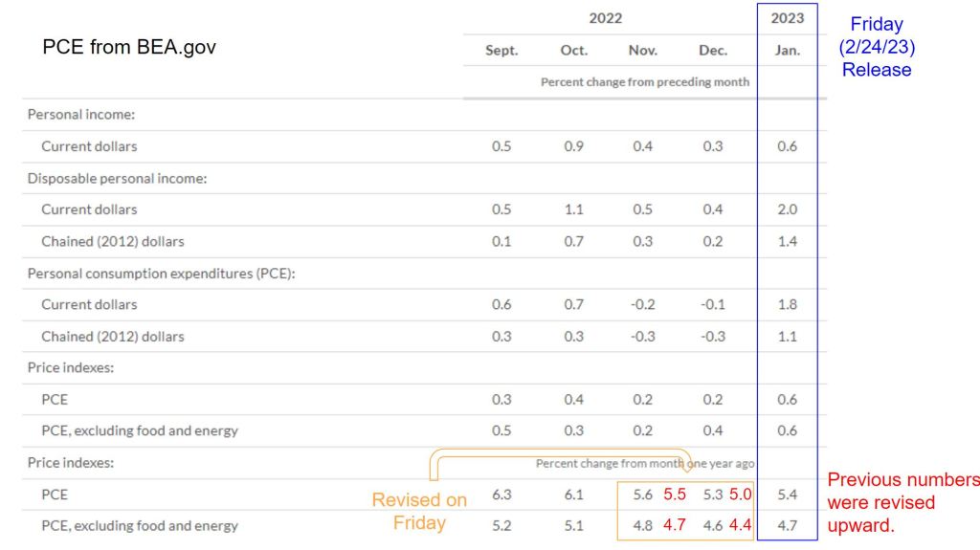Click the red 5.5 revised November PCE value
The image size is (980, 550).
[x=675, y=495]
